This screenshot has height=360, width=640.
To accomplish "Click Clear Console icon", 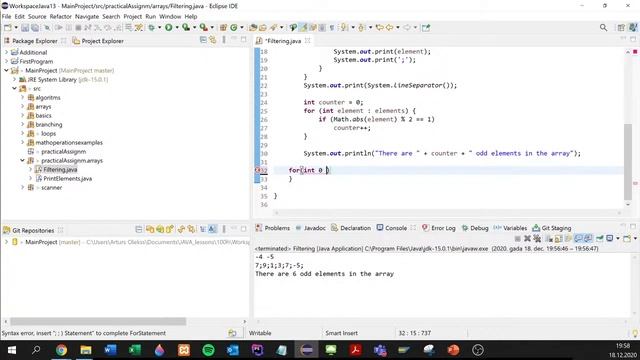I will (x=549, y=238).
